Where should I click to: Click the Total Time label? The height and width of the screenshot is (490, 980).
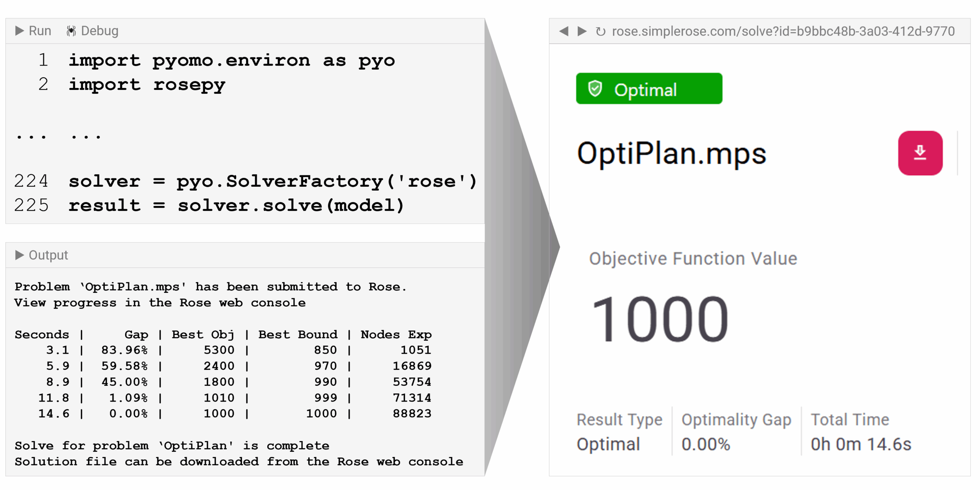click(850, 420)
